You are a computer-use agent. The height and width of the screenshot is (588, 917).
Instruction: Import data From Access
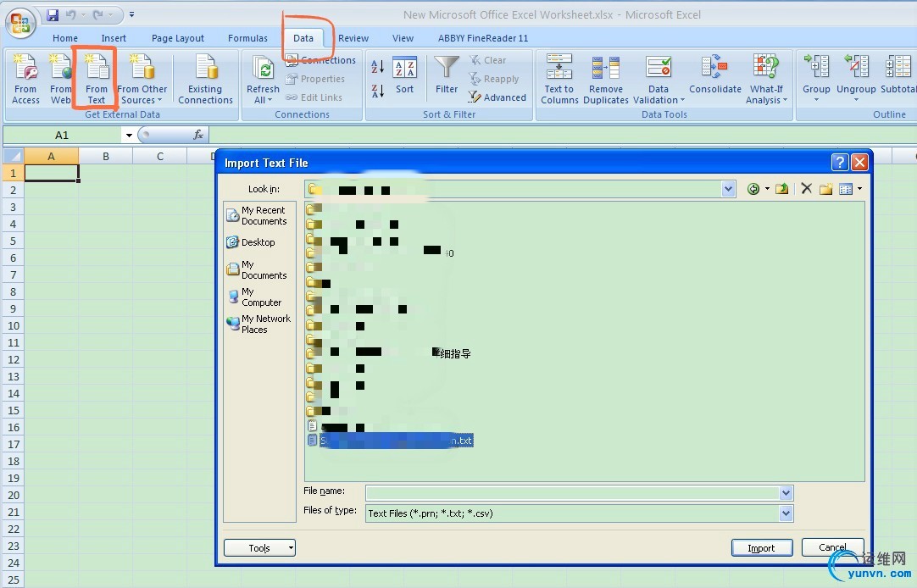[x=25, y=79]
